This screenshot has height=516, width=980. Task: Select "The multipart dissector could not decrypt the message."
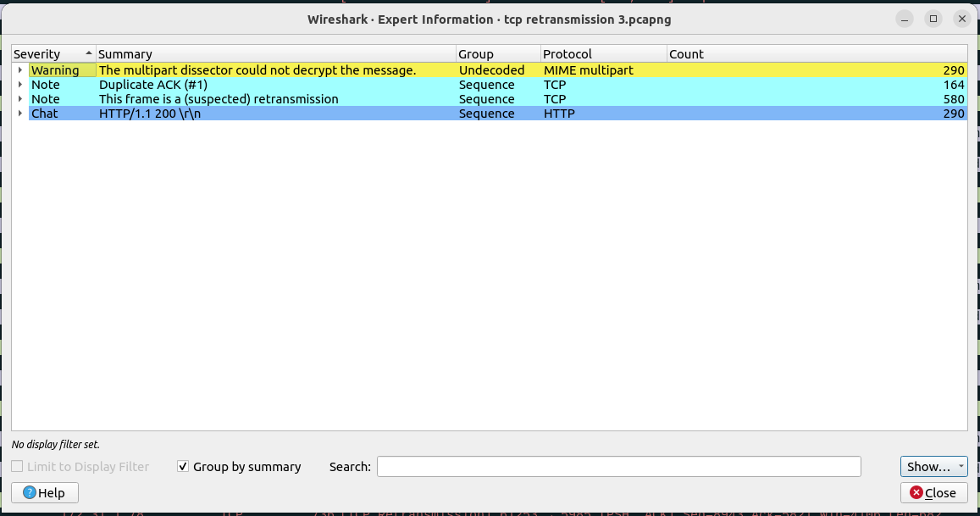tap(257, 70)
